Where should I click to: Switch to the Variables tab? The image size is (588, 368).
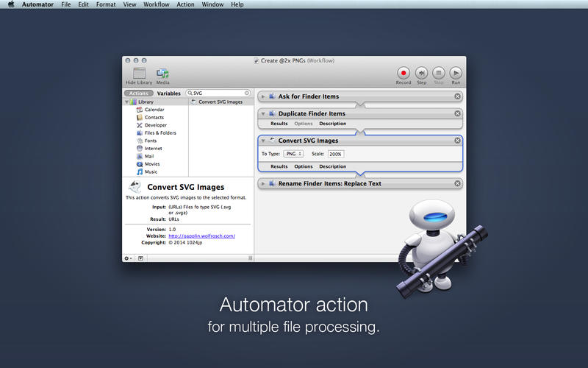pyautogui.click(x=169, y=93)
